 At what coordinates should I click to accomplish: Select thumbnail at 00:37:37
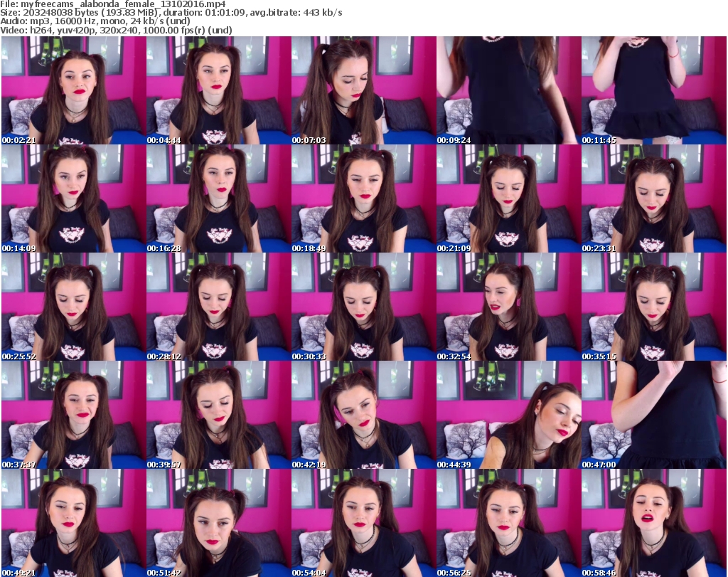pos(74,415)
